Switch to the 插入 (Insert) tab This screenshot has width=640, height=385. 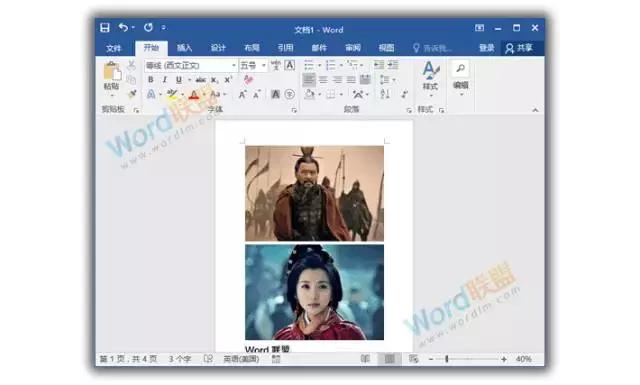[184, 48]
